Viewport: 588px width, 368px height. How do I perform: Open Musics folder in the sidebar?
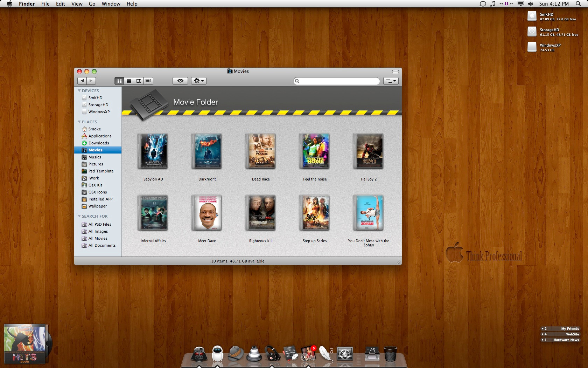coord(98,157)
